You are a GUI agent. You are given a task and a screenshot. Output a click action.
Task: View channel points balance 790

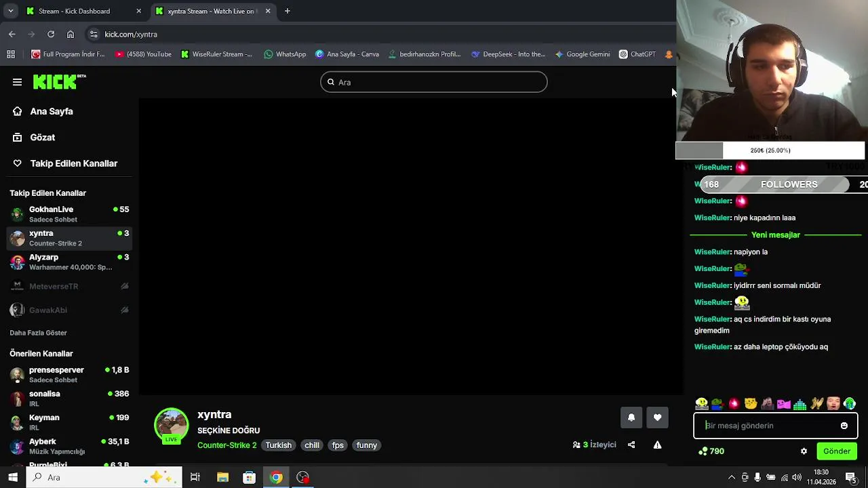point(711,451)
